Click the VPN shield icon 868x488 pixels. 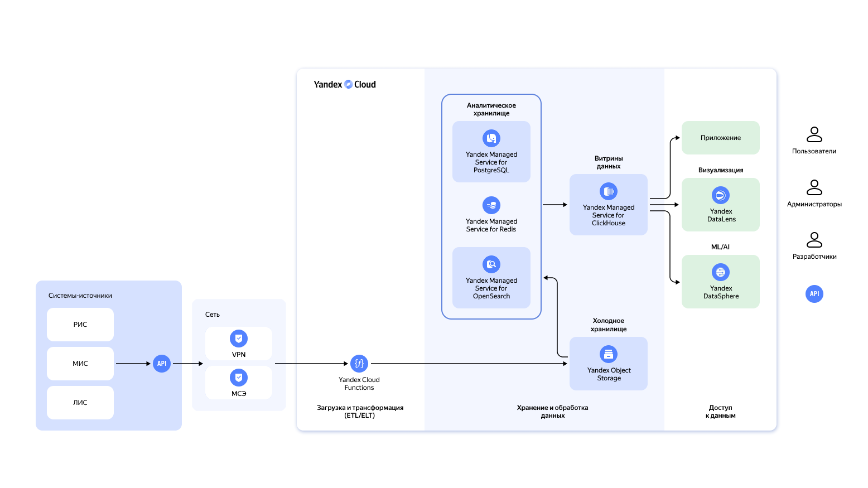(239, 339)
